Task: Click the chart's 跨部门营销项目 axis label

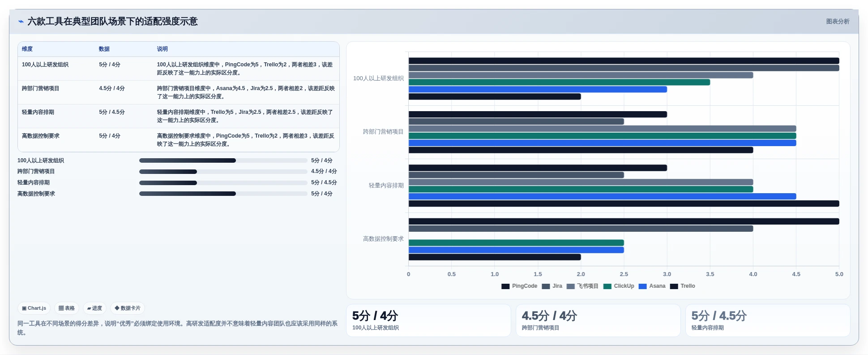Action: 383,132
